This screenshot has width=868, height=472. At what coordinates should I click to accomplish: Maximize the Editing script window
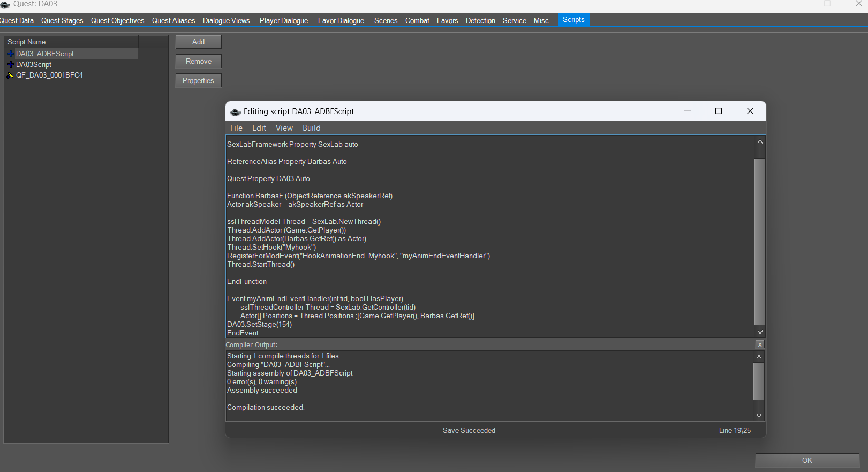[719, 111]
